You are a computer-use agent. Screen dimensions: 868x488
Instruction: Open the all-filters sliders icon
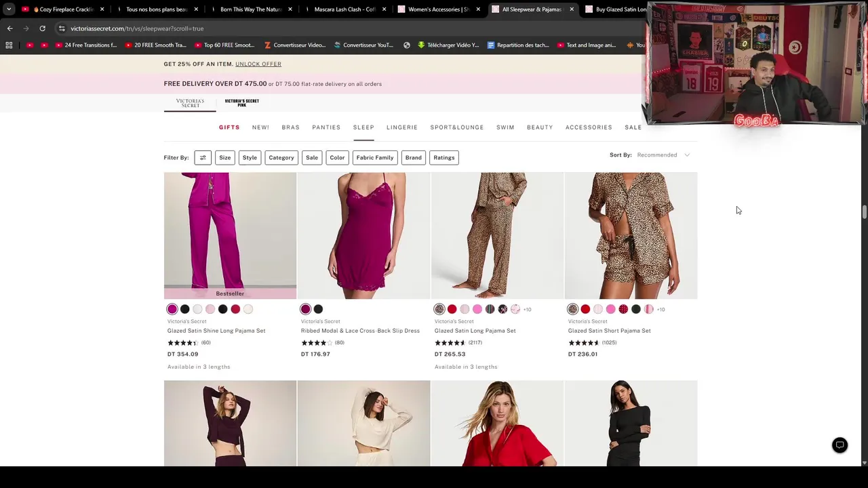tap(203, 157)
